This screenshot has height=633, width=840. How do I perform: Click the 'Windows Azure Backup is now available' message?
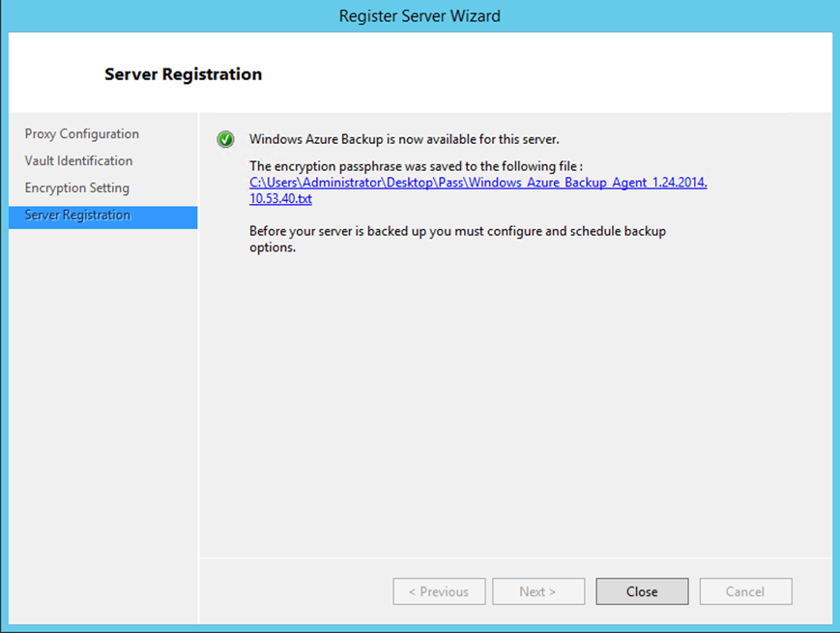404,139
